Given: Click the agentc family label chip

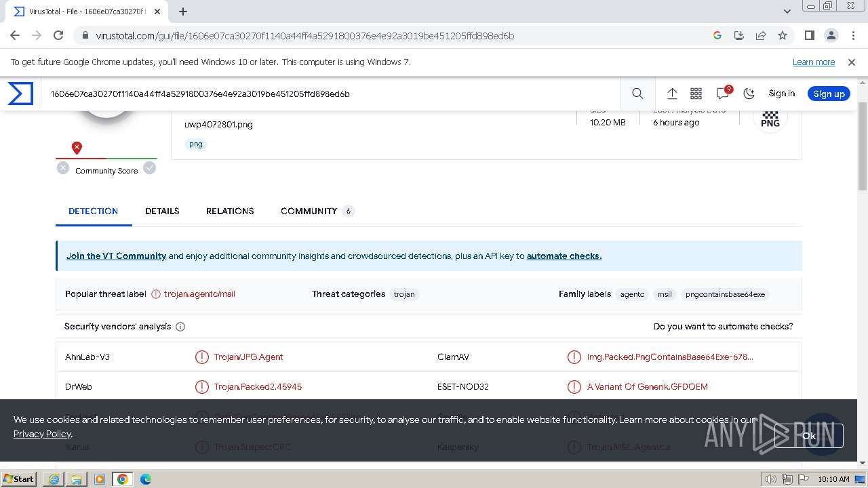Looking at the screenshot, I should (x=632, y=294).
